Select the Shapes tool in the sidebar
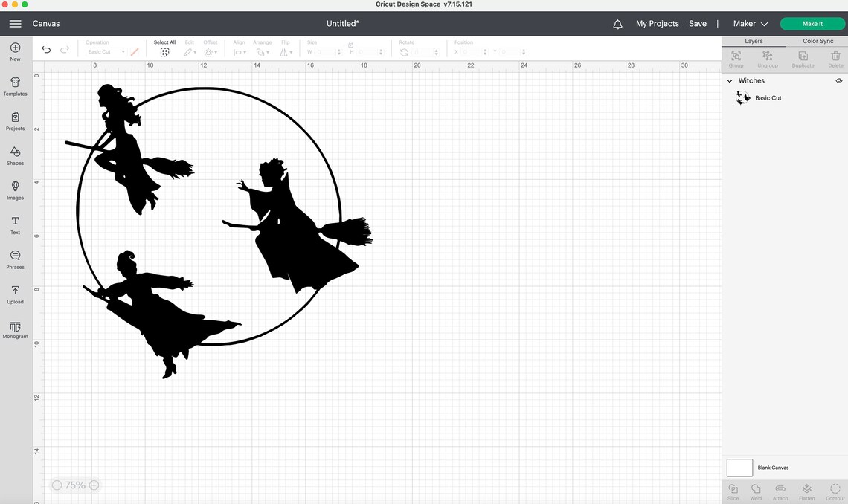 15,154
